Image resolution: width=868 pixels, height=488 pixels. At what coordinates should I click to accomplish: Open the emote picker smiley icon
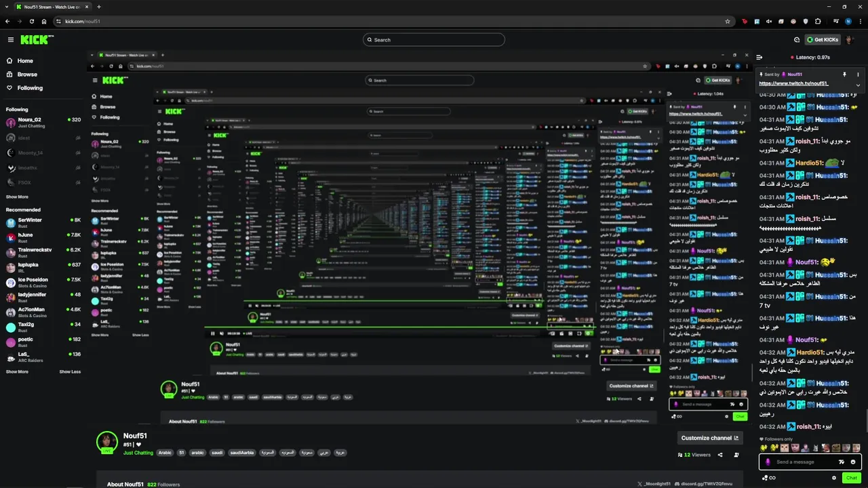(x=853, y=462)
